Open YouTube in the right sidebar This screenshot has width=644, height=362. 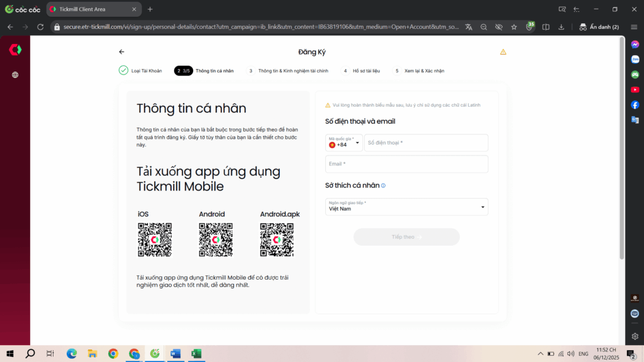click(635, 89)
